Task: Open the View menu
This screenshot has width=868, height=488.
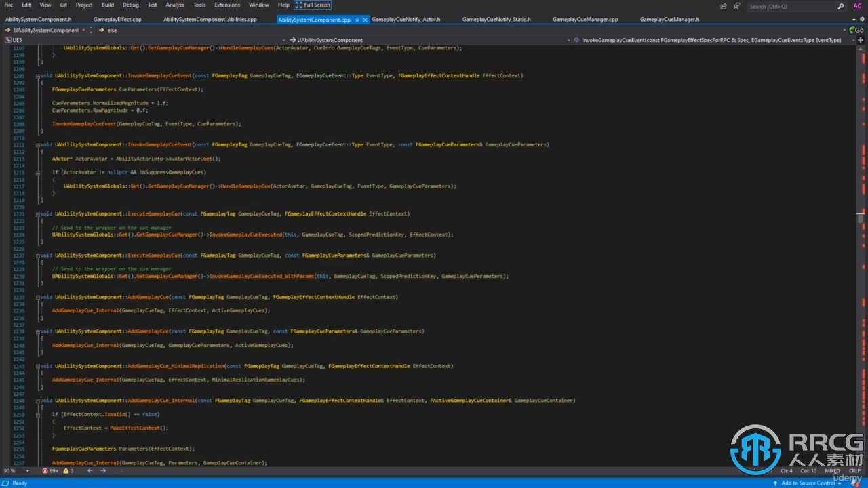Action: pos(45,5)
